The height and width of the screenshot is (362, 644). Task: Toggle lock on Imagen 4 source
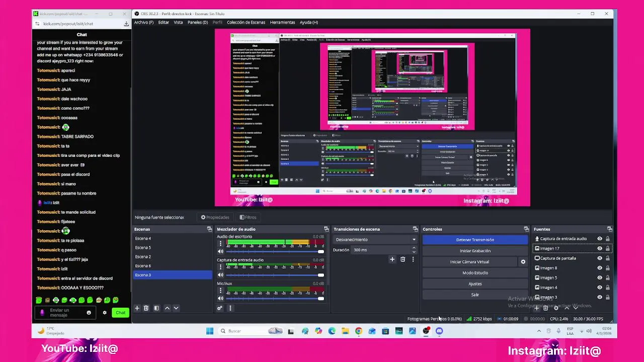(607, 288)
